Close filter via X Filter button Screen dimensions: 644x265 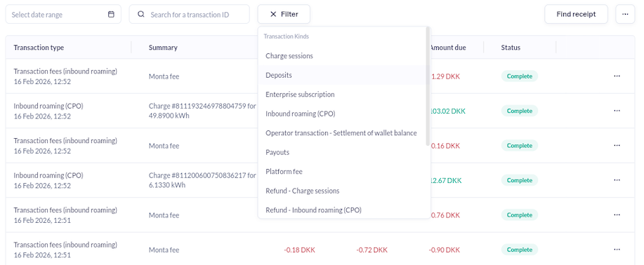(284, 14)
